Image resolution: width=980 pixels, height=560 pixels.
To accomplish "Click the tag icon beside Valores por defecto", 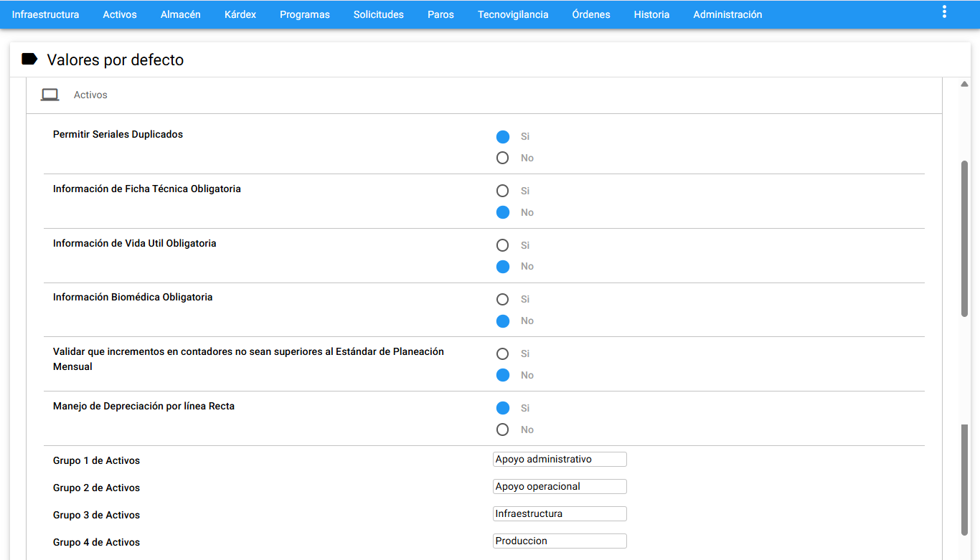I will coord(29,59).
